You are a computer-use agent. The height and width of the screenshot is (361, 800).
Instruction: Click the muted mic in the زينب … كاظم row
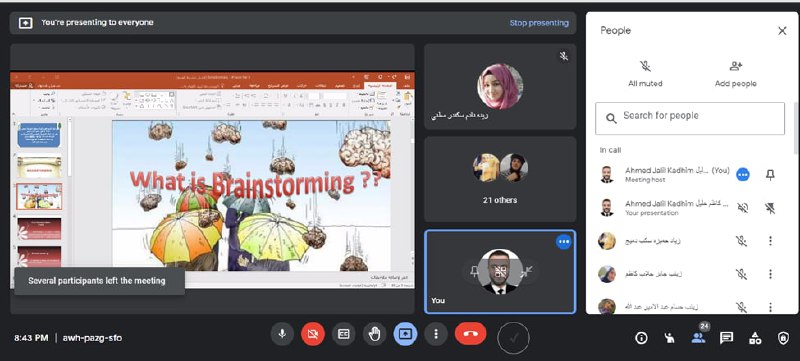pos(742,274)
